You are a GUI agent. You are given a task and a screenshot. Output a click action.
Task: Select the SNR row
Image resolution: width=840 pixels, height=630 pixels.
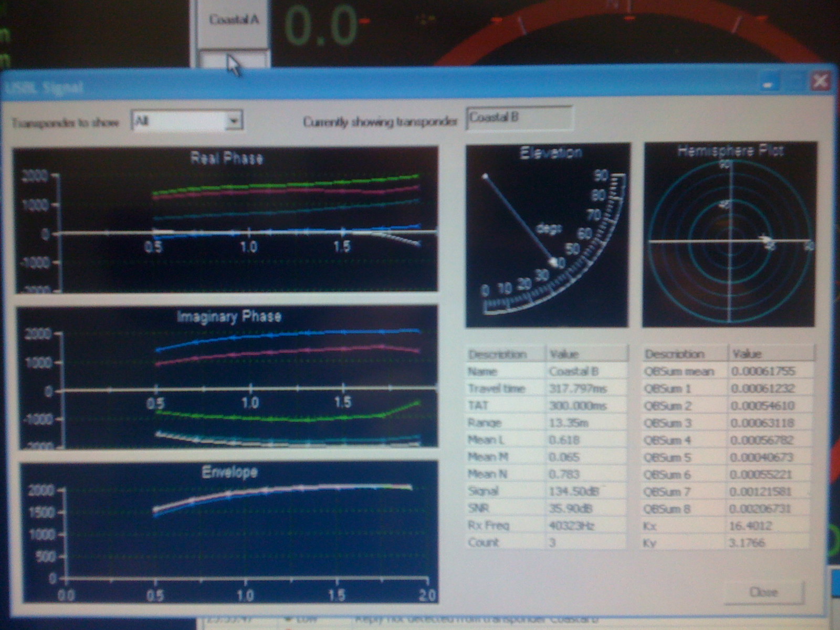click(x=547, y=508)
